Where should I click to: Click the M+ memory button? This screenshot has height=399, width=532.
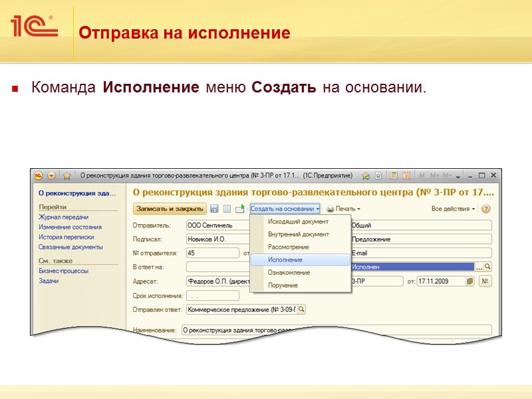tap(435, 176)
